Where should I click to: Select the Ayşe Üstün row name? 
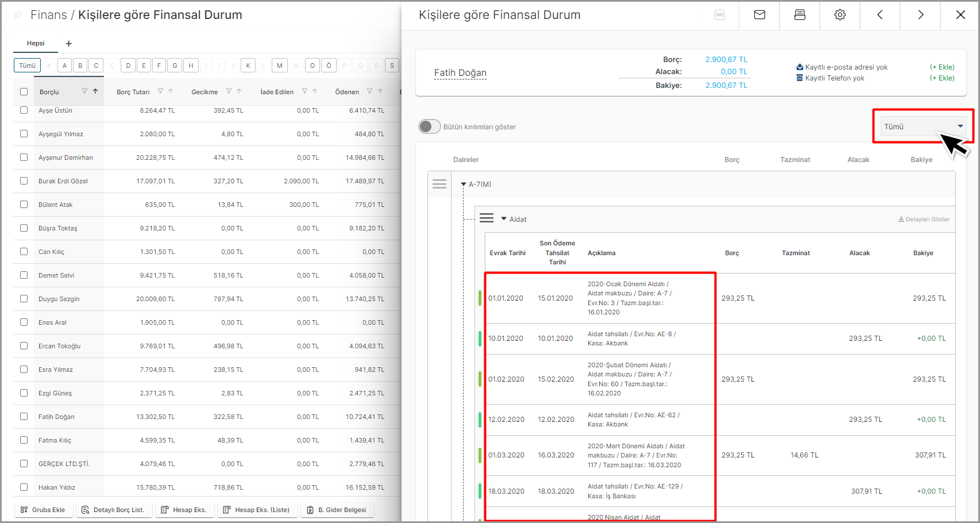click(55, 110)
